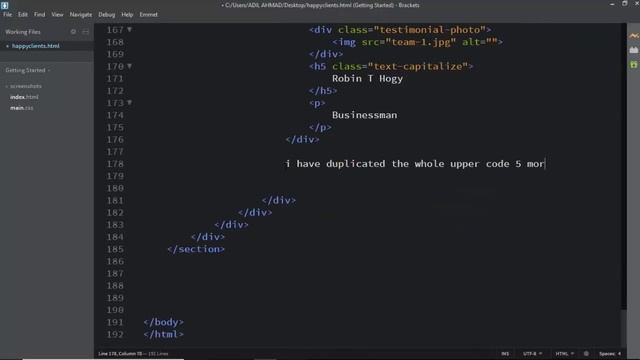The image size is (640, 360).
Task: Click the green extension icon in right toolbar
Action: [x=633, y=64]
